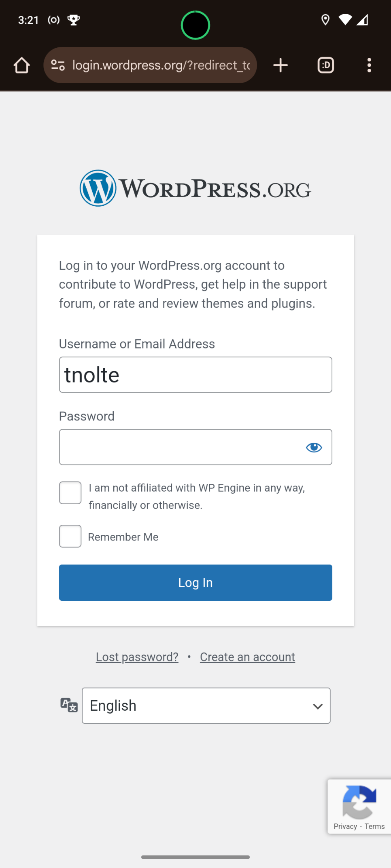Open the English language dropdown
This screenshot has width=391, height=868.
coord(206,705)
